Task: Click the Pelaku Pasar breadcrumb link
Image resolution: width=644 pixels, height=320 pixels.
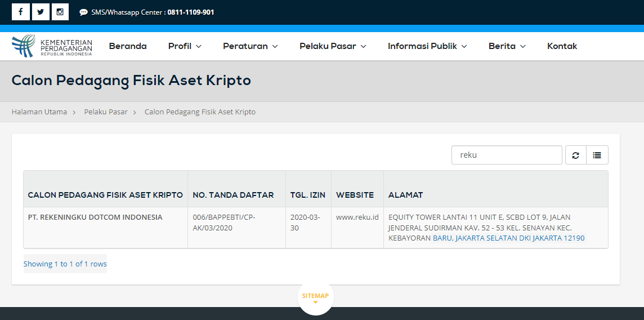Action: 106,112
